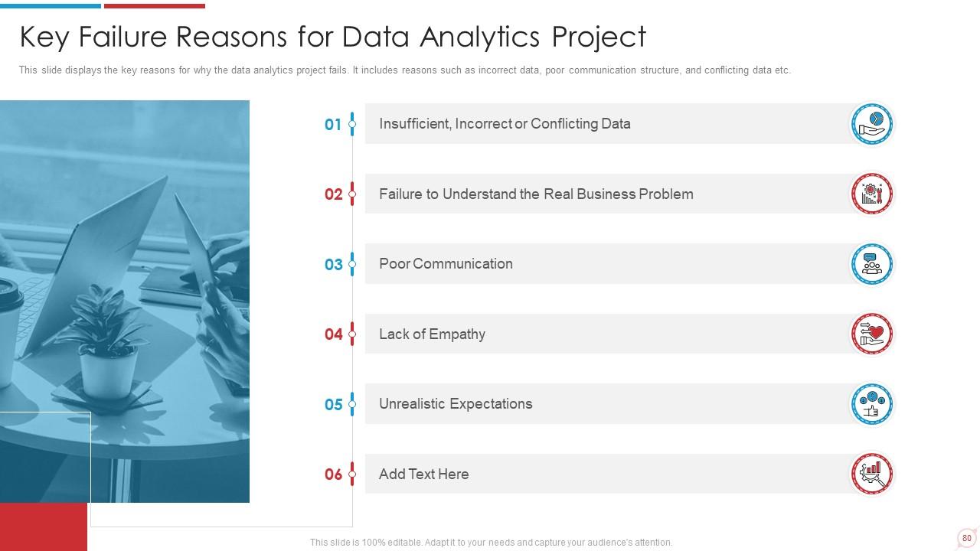The height and width of the screenshot is (551, 980).
Task: Select 'Failure to Understand the Real Business Problem'
Action: click(x=536, y=194)
